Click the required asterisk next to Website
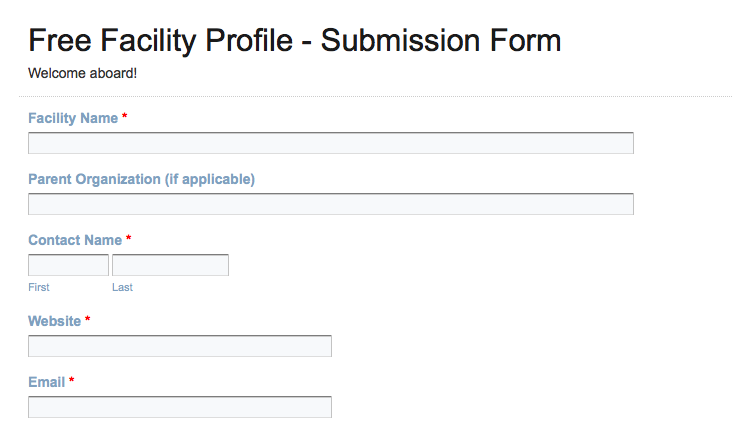Viewport: 732px width, 432px height. tap(88, 321)
